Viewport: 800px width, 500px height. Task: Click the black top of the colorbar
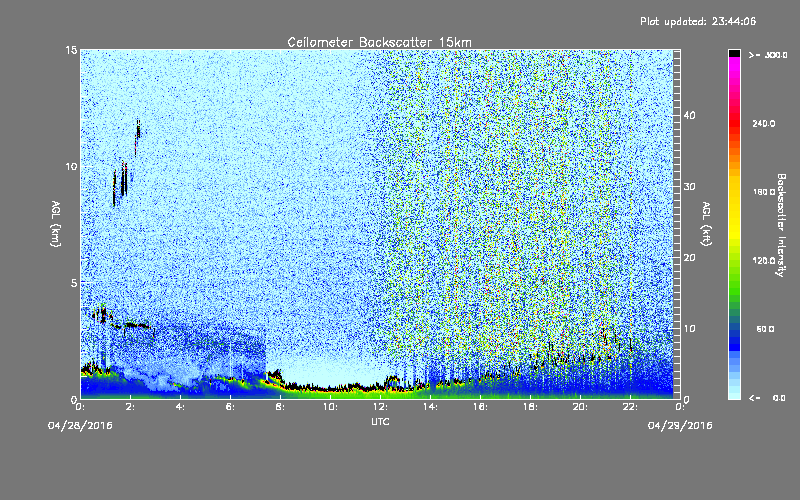tap(734, 53)
